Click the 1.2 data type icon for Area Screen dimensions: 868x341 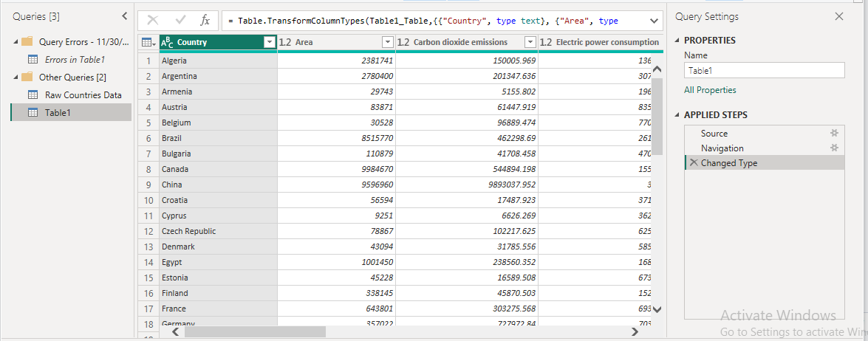click(286, 42)
